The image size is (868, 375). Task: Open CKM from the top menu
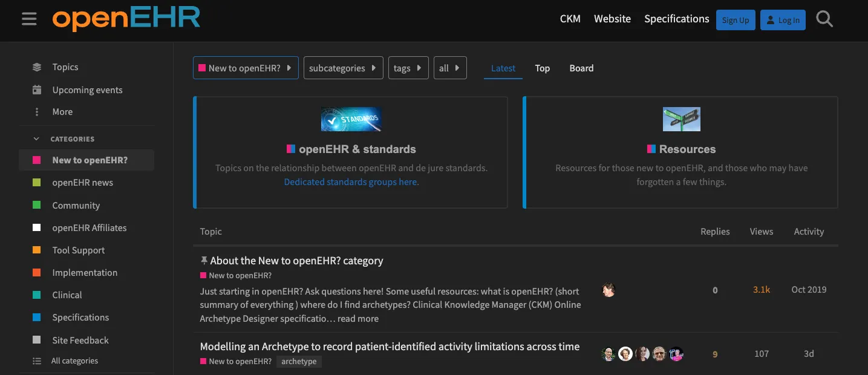tap(570, 19)
